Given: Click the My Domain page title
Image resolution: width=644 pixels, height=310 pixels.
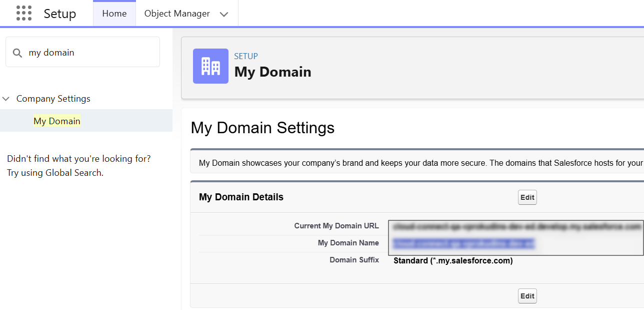Looking at the screenshot, I should click(x=272, y=72).
